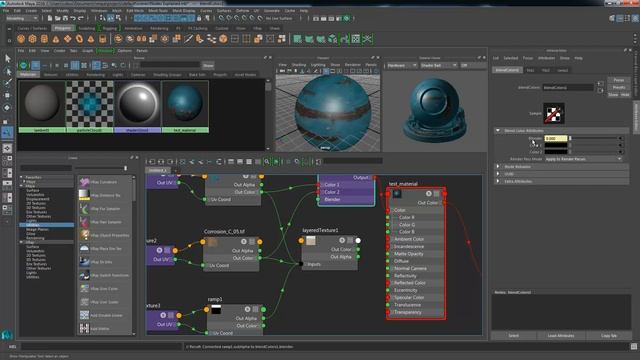The height and width of the screenshot is (360, 640).
Task: Click the VRay Hair Sampler node icon
Action: (84, 222)
